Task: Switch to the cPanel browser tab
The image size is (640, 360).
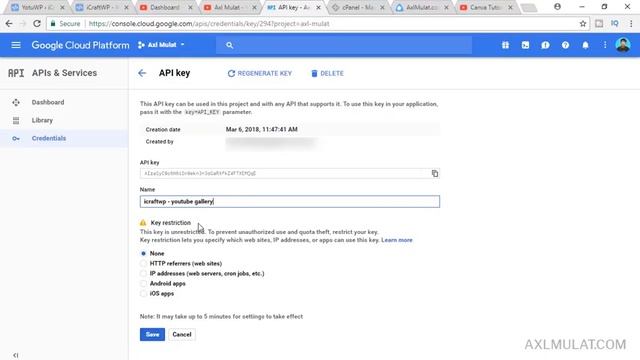Action: coord(358,7)
